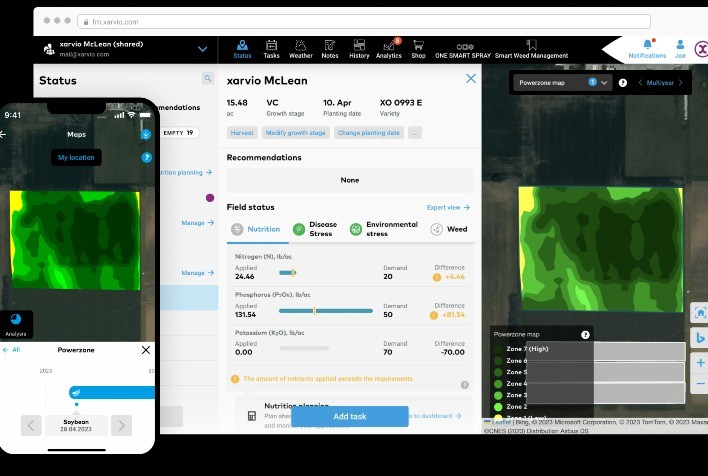Click the purple status dot in Status list

(x=210, y=198)
